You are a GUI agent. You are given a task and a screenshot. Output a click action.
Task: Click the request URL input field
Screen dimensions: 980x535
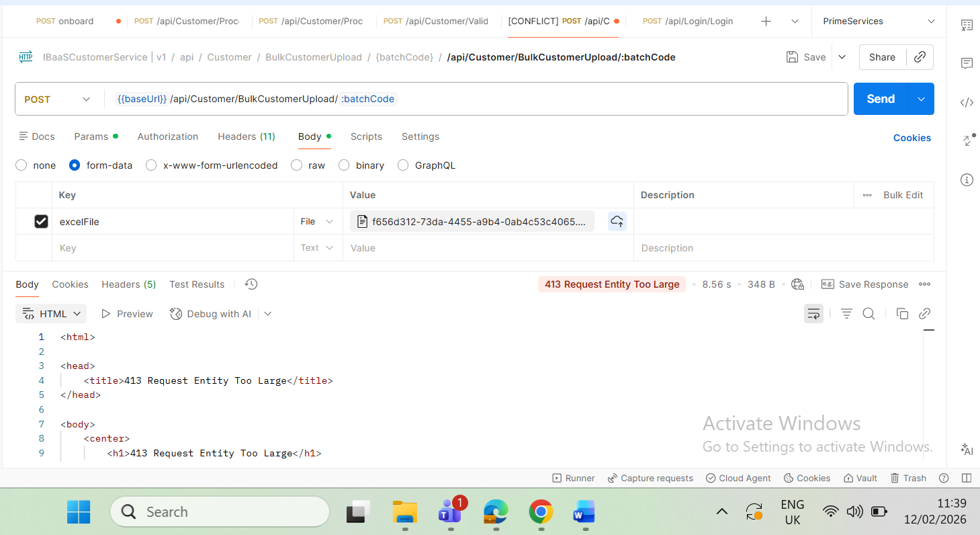[605, 99]
